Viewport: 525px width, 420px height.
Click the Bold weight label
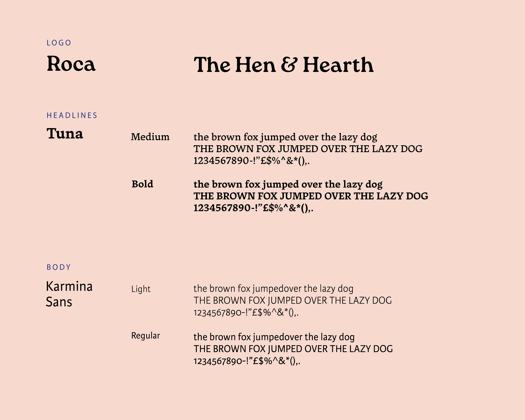(x=142, y=184)
